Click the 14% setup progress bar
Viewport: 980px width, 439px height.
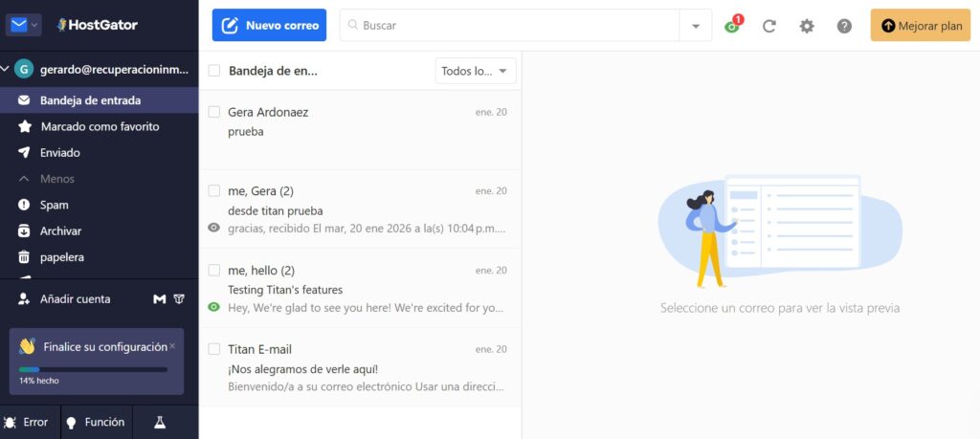click(x=93, y=369)
